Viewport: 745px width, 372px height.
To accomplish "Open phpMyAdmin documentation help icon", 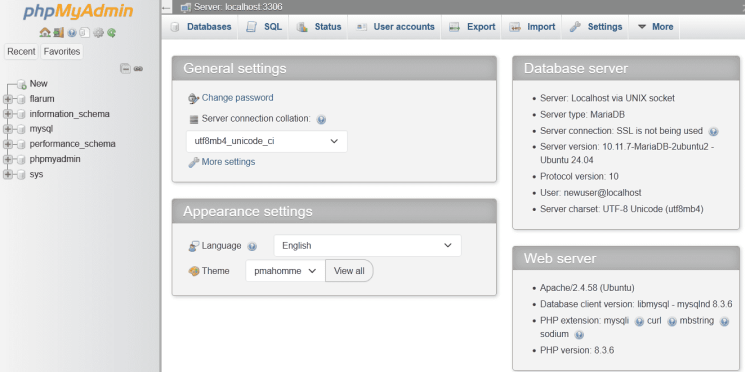I will click(72, 33).
